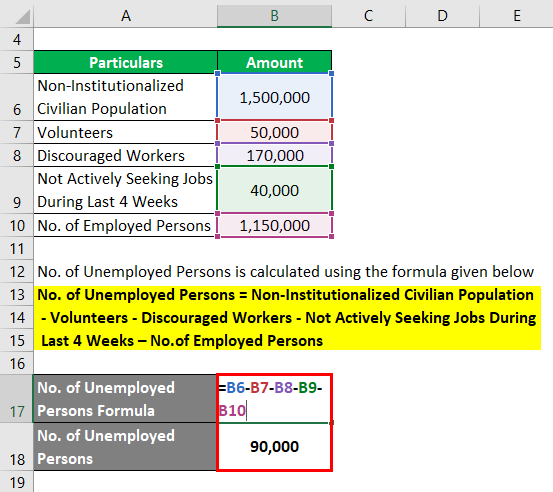Click the row 12 explanation text
This screenshot has height=492, width=553.
[285, 272]
